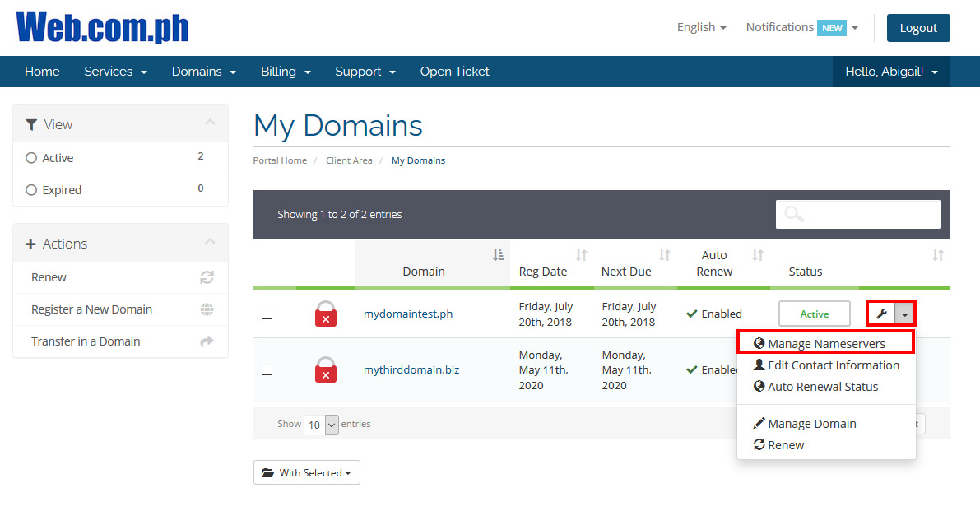Expand the Domains menu
Screen dimensions: 980x525
click(204, 72)
